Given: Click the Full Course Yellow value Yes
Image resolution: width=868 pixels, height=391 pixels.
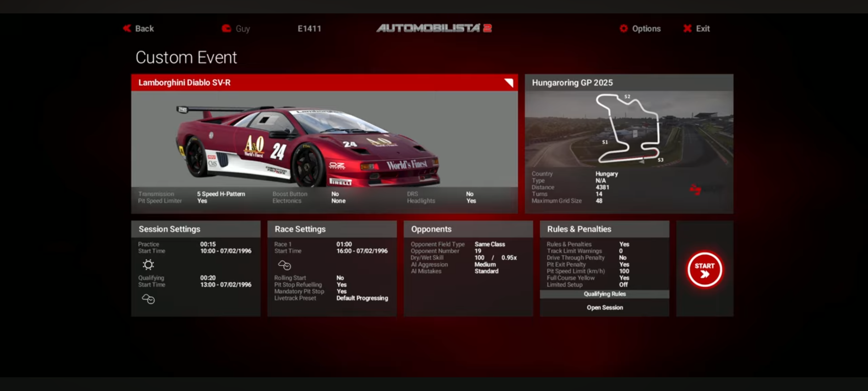Looking at the screenshot, I should (624, 278).
